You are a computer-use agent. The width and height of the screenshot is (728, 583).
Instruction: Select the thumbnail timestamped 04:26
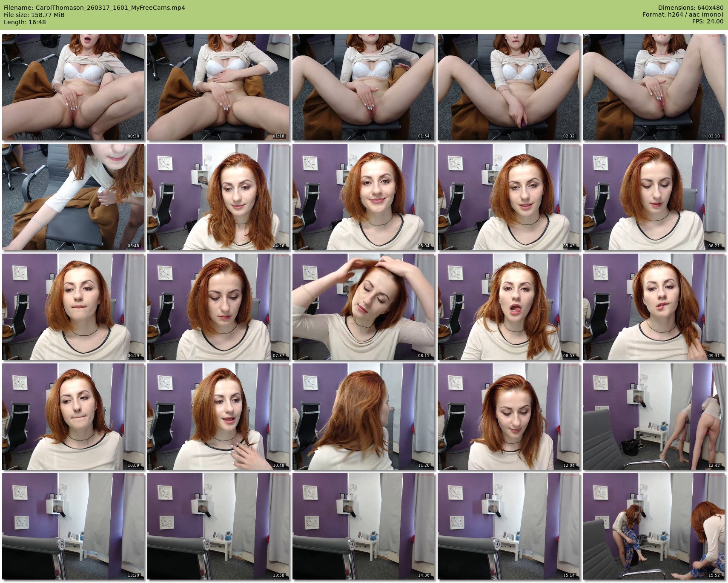click(218, 197)
